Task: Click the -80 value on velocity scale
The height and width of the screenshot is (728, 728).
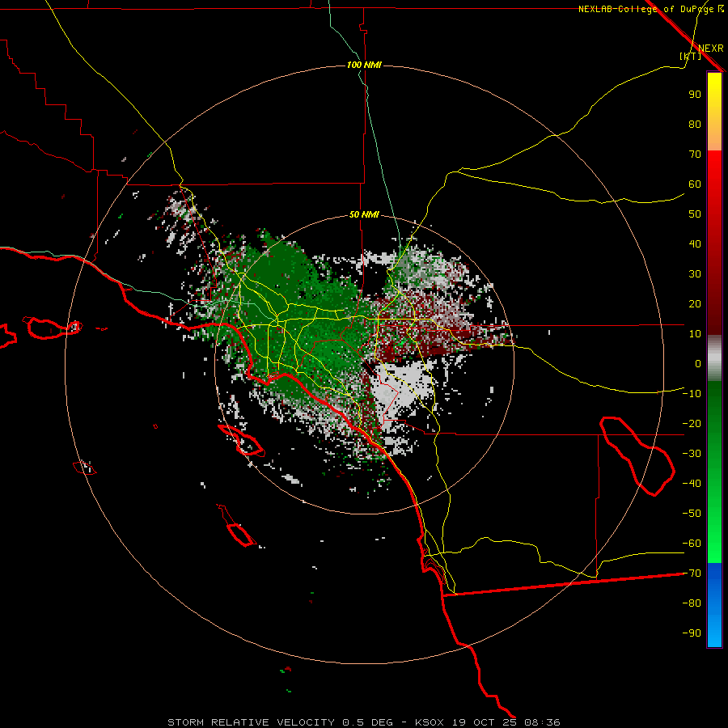Action: click(x=692, y=603)
